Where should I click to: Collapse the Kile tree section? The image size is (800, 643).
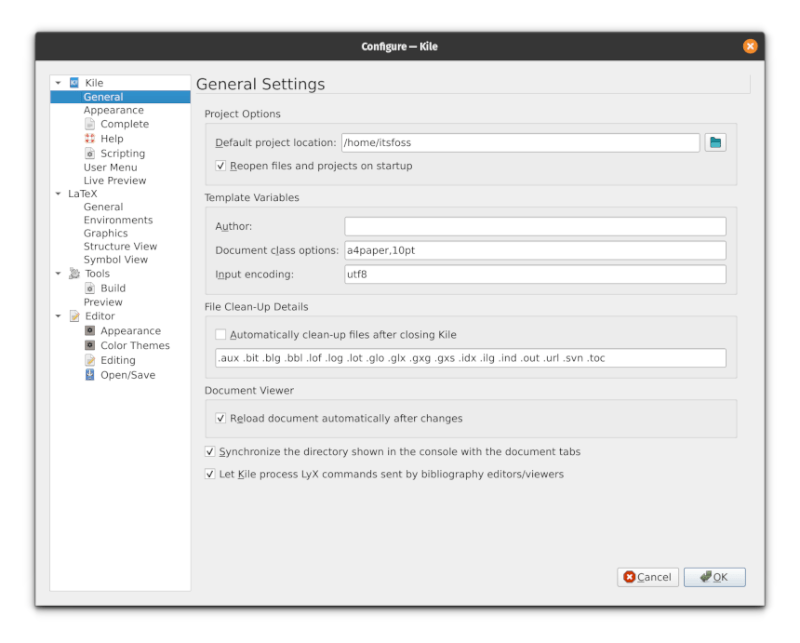click(x=60, y=82)
